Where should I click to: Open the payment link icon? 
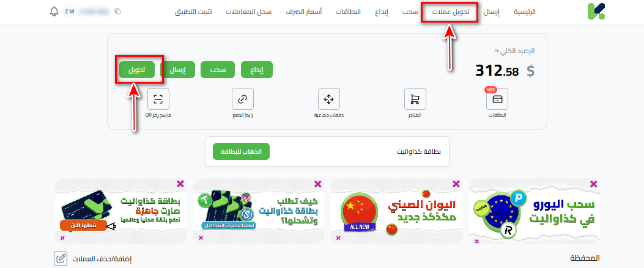(243, 99)
